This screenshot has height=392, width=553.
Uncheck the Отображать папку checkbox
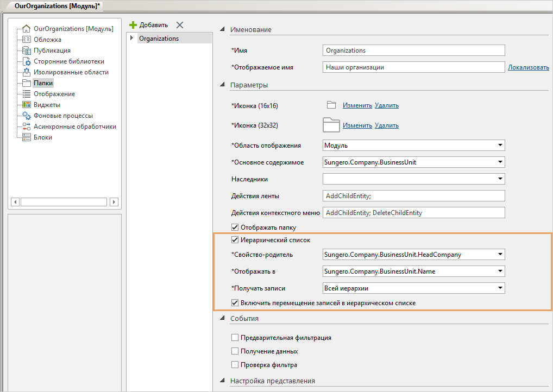pos(235,227)
